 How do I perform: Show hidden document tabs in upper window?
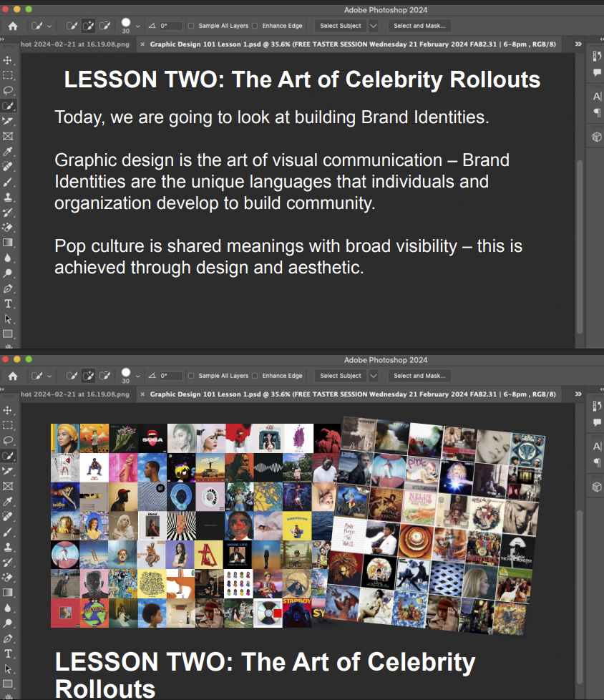[x=578, y=44]
